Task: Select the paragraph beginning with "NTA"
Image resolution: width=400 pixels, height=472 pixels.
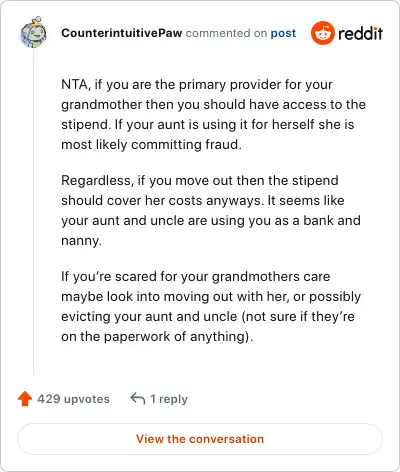Action: point(213,114)
